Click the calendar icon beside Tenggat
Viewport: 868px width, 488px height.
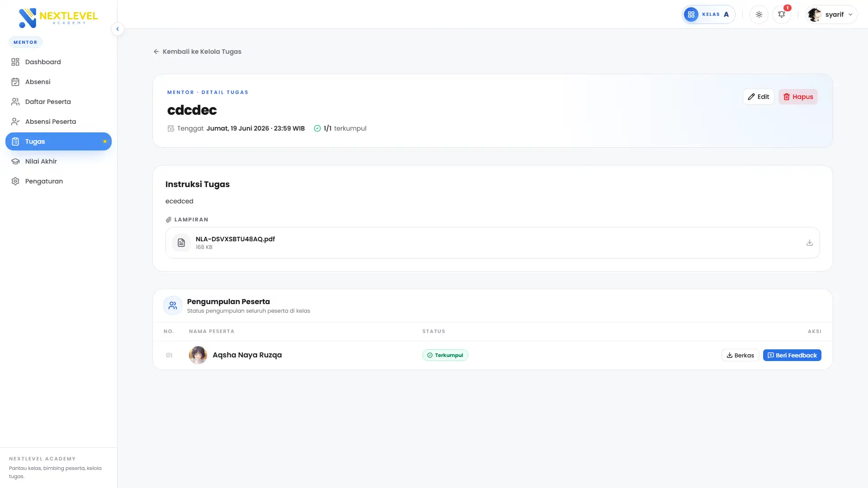coord(171,128)
